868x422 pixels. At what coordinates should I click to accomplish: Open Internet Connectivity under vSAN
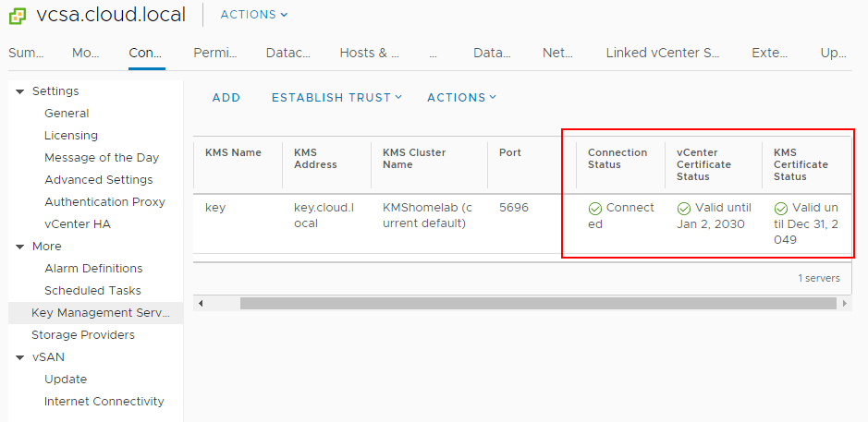pos(104,402)
